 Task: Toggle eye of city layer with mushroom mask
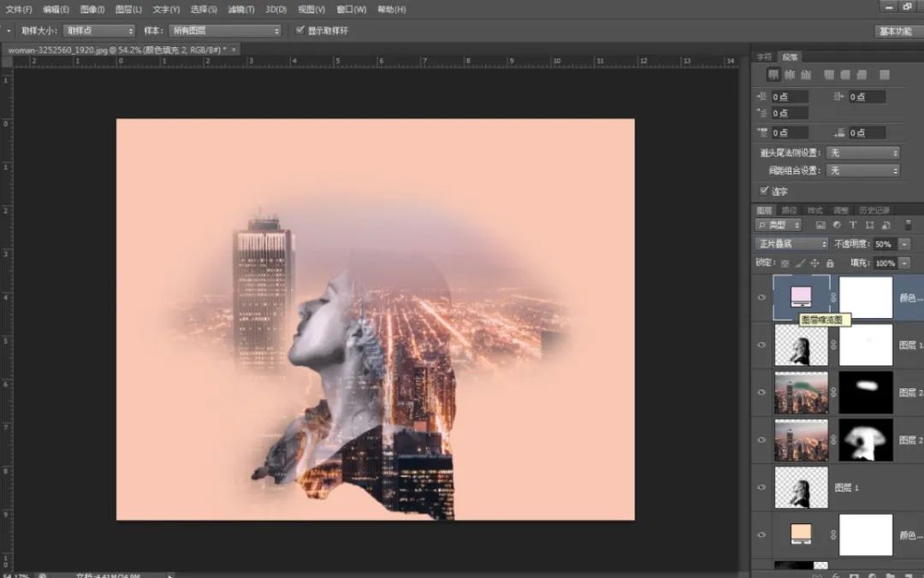click(x=761, y=439)
